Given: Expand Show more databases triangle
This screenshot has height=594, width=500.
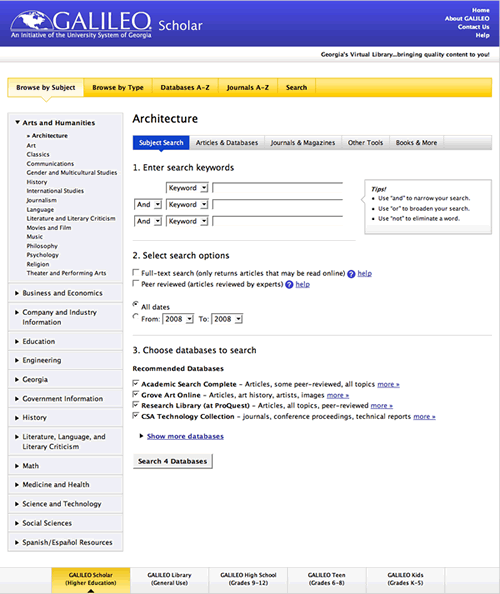Looking at the screenshot, I should coord(141,436).
